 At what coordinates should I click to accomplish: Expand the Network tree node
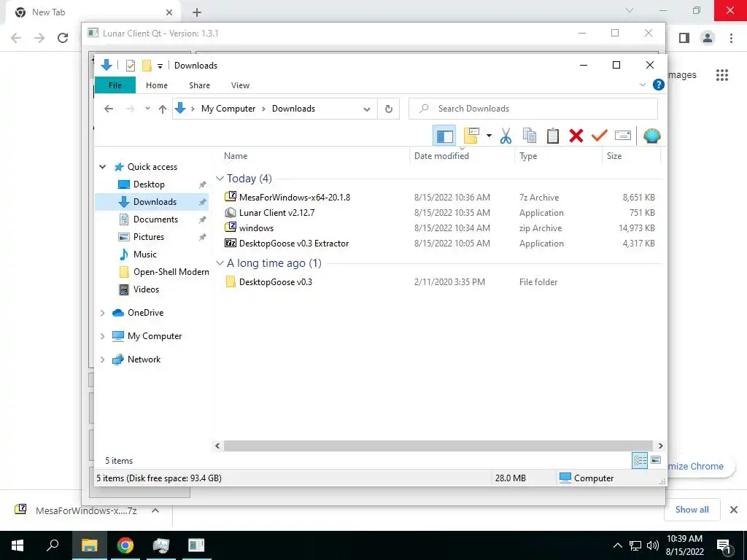pyautogui.click(x=102, y=359)
